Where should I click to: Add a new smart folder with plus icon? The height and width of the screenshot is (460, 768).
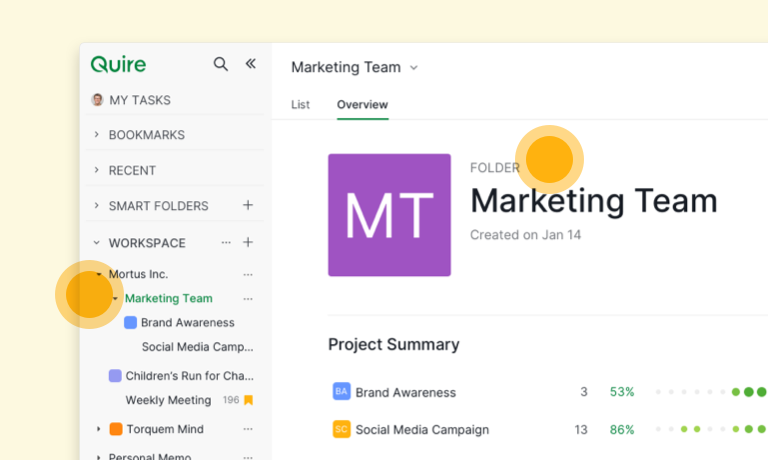[248, 205]
